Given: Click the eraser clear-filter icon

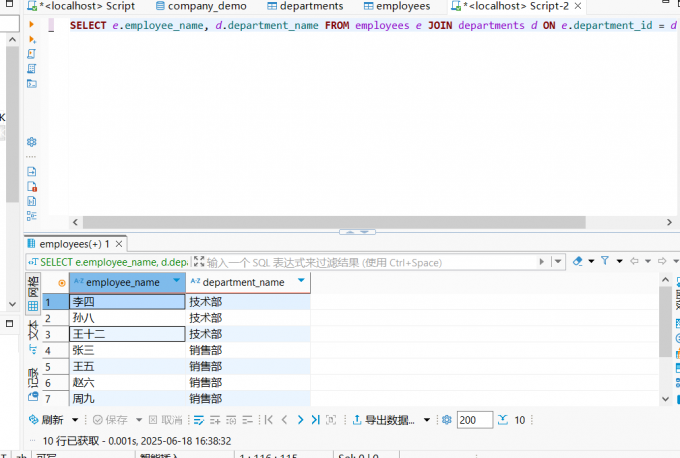Looking at the screenshot, I should tap(577, 261).
